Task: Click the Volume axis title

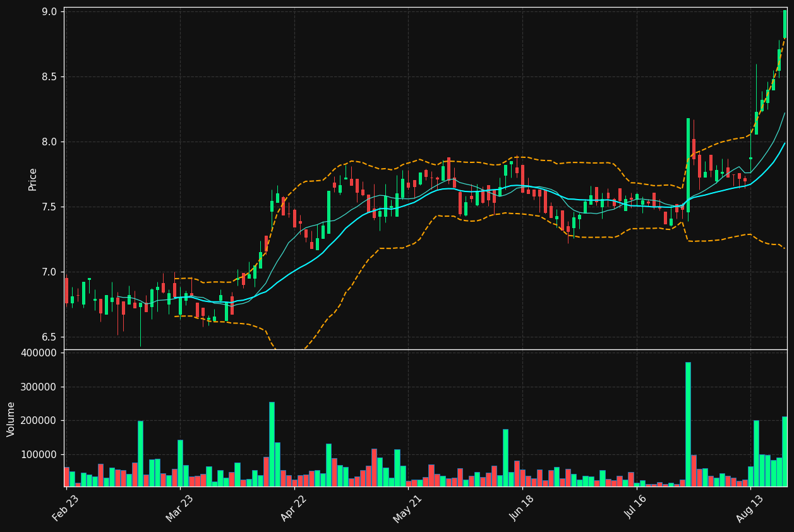Action: (x=11, y=419)
